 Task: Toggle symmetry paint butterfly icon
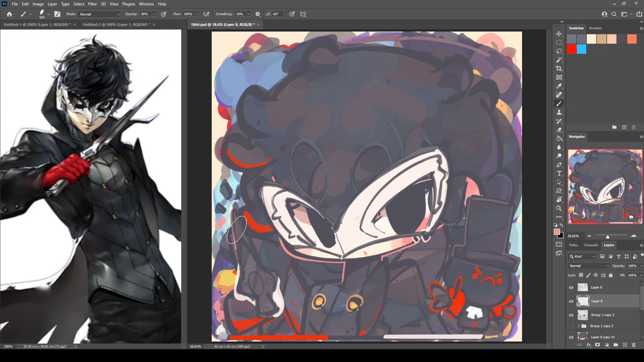[x=303, y=14]
